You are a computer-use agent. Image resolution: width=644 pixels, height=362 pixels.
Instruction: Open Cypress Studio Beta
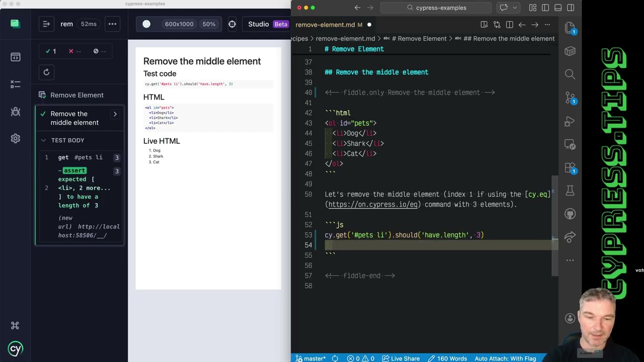[x=268, y=24]
